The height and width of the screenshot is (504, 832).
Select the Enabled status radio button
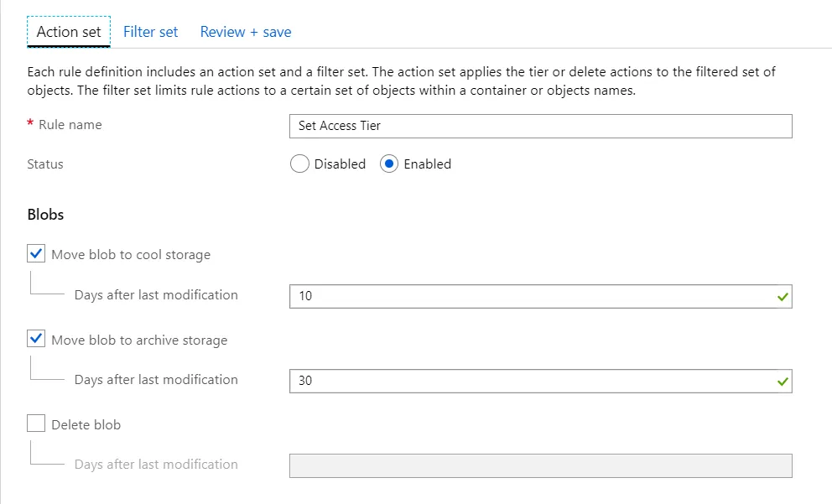(x=389, y=164)
